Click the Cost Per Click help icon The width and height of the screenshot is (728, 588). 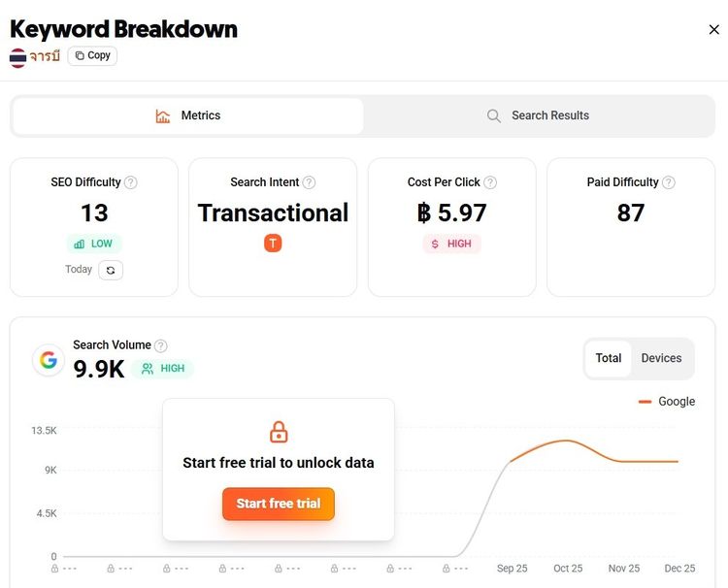[x=490, y=182]
